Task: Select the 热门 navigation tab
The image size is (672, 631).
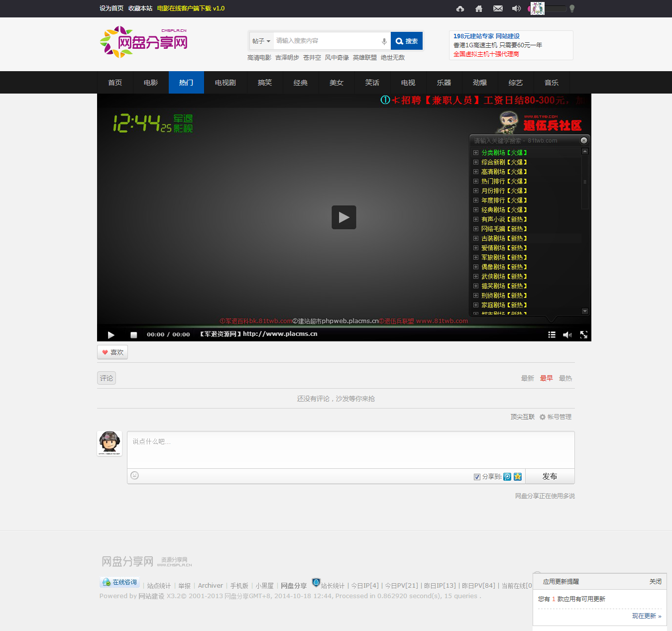Action: click(186, 83)
